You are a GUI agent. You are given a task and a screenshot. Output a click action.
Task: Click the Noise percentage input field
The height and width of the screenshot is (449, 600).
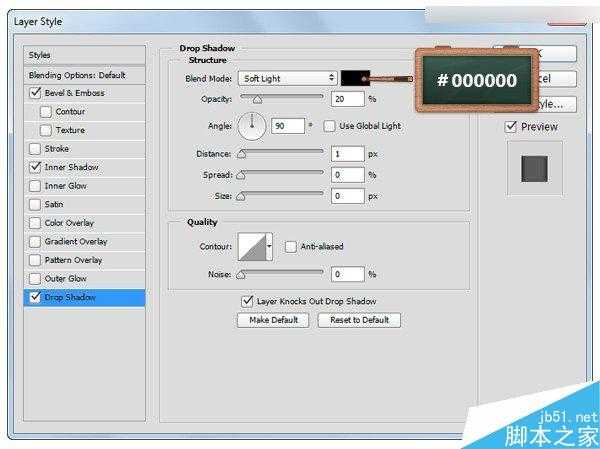tap(348, 274)
